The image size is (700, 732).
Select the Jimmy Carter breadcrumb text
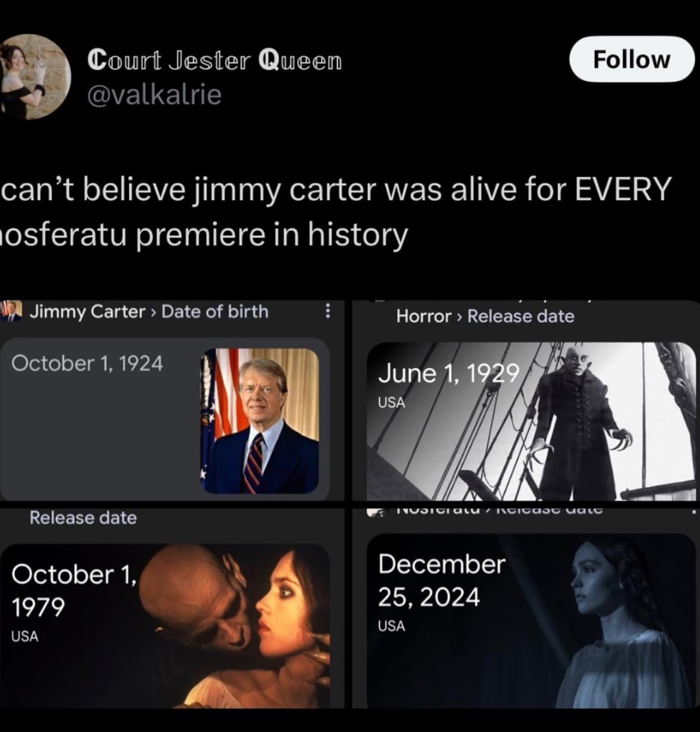coord(87,312)
